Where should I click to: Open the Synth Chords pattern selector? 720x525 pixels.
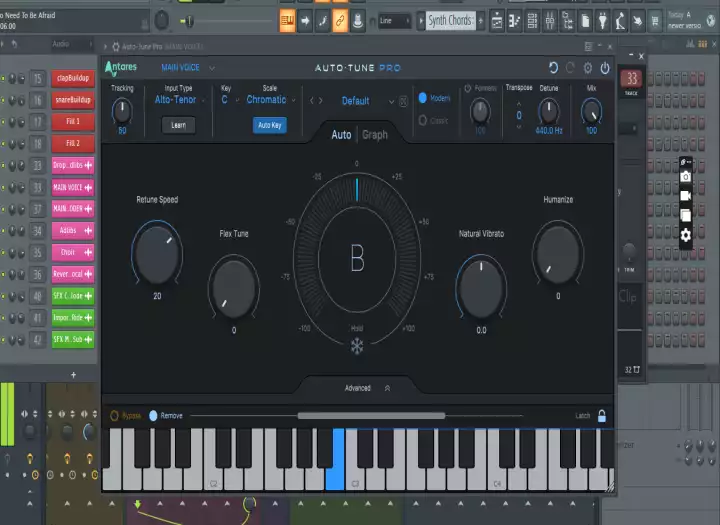(450, 21)
